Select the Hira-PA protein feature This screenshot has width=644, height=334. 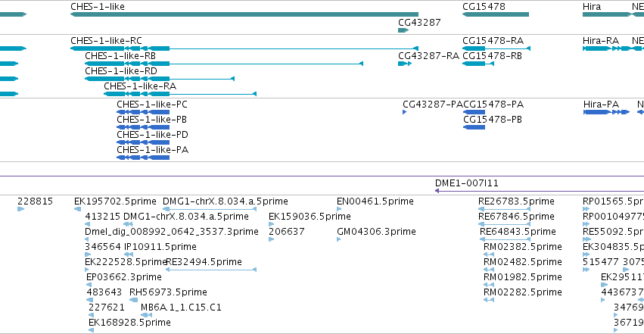(x=606, y=112)
